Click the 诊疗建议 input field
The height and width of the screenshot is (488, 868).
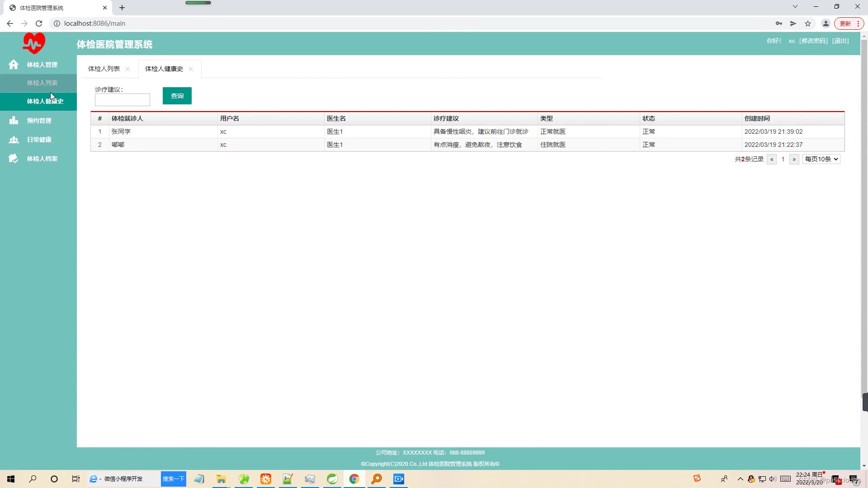(122, 99)
